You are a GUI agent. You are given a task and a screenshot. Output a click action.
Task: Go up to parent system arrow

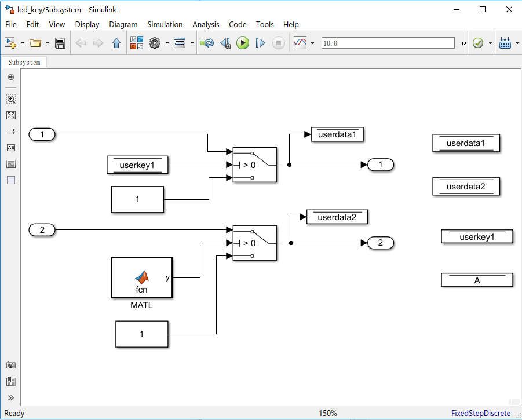point(116,43)
